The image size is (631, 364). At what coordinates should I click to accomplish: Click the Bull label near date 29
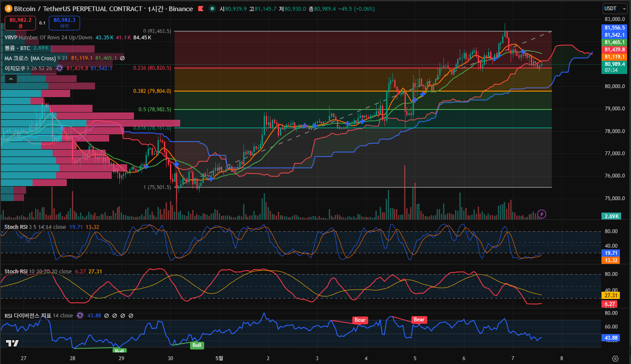(x=119, y=351)
